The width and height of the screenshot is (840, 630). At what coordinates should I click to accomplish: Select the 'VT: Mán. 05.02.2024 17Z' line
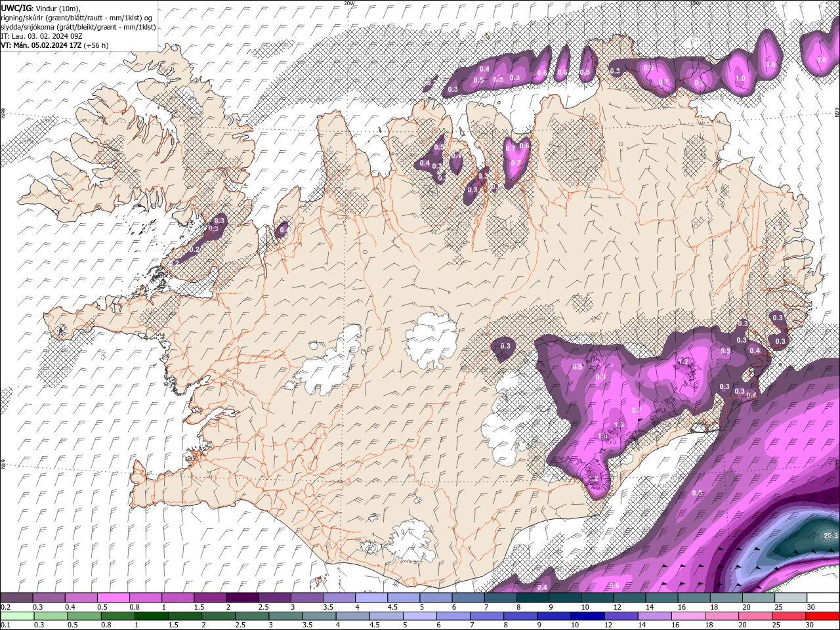[54, 45]
